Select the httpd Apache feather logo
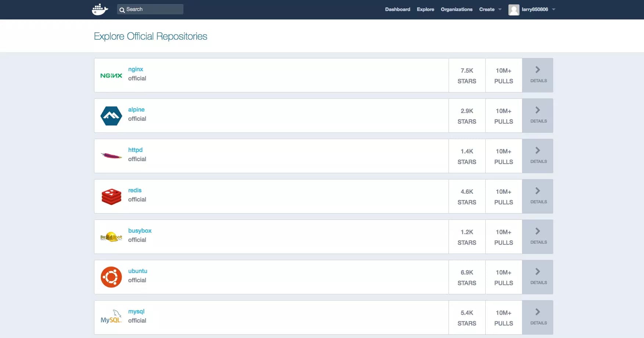The image size is (644, 338). 111,156
